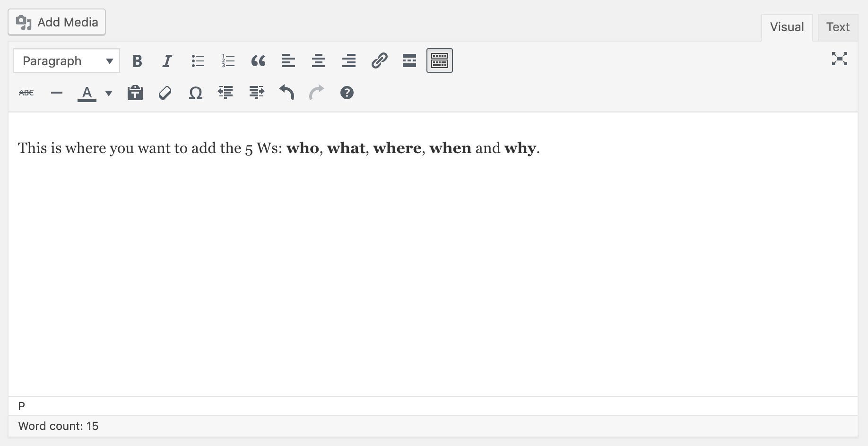
Task: Toggle bold formatting
Action: 138,60
